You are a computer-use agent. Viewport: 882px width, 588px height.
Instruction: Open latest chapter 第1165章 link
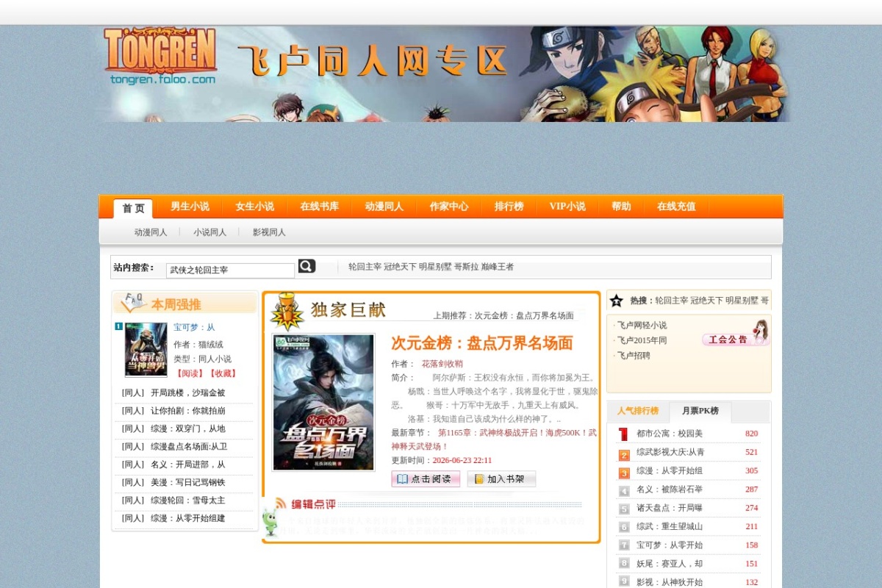pos(494,440)
